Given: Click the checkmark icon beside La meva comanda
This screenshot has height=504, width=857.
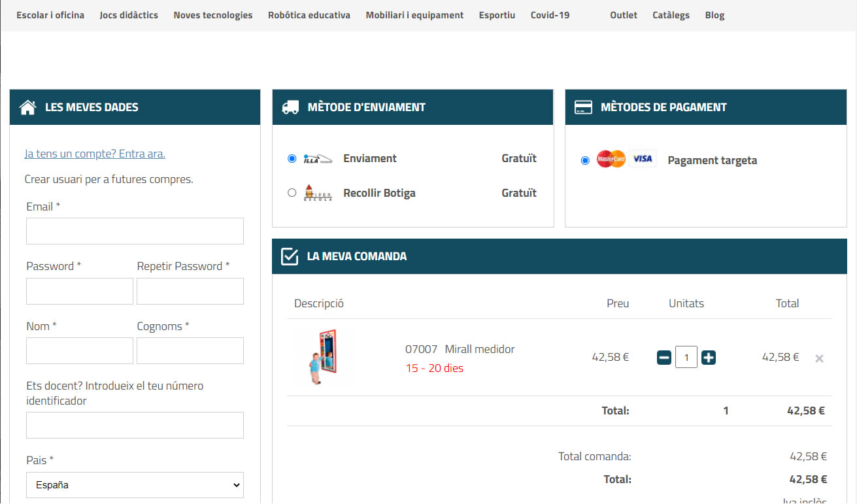Looking at the screenshot, I should (290, 256).
